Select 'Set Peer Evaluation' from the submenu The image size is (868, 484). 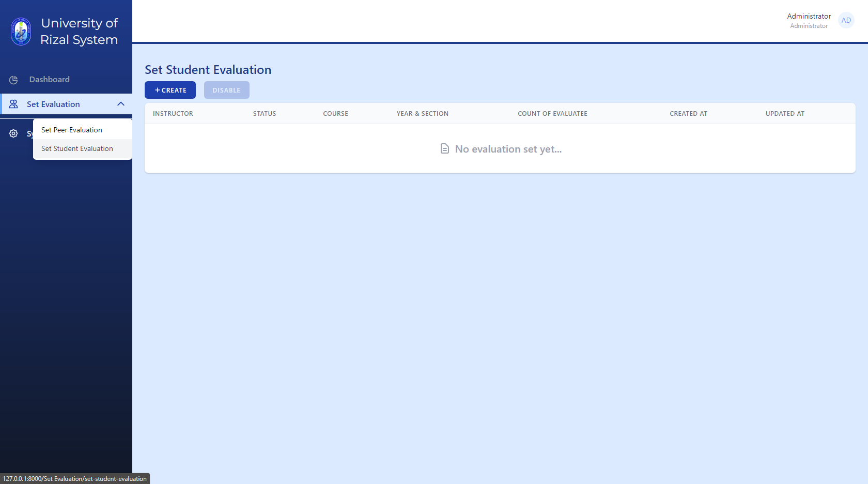[71, 130]
